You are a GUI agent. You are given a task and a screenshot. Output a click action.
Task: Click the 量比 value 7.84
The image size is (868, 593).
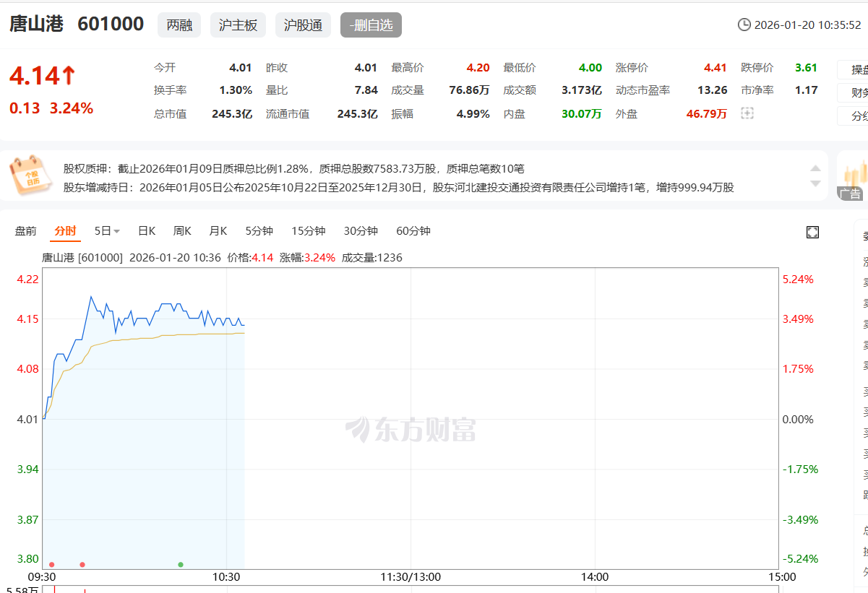[x=366, y=90]
